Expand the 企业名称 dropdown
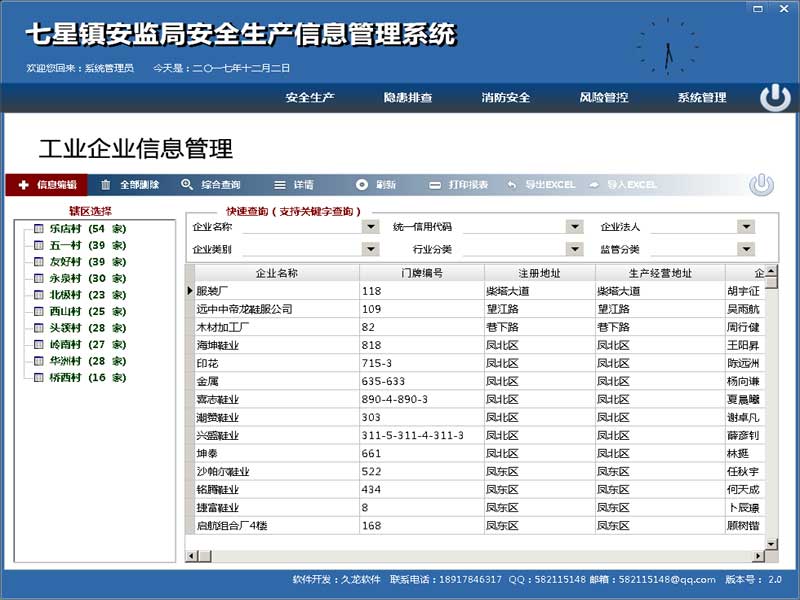This screenshot has height=600, width=800. pos(370,227)
